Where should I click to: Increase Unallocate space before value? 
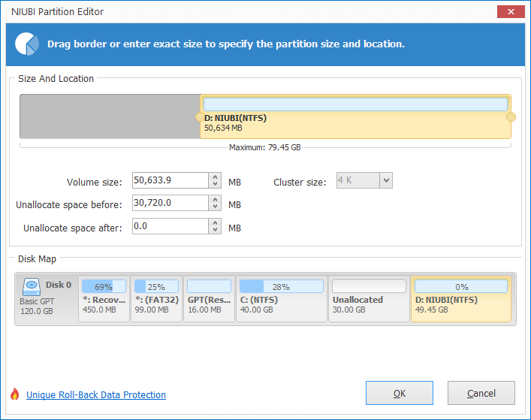pyautogui.click(x=215, y=199)
